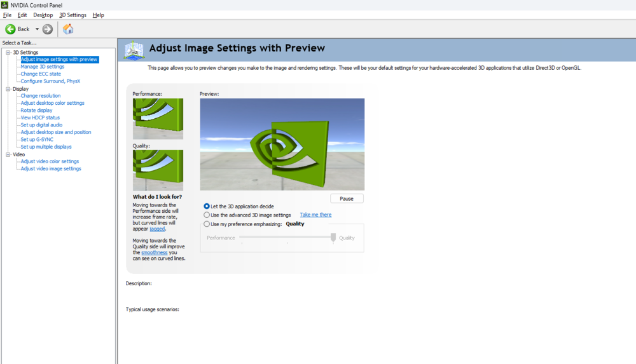
Task: Click the Forward arrow icon in toolbar
Action: [48, 29]
